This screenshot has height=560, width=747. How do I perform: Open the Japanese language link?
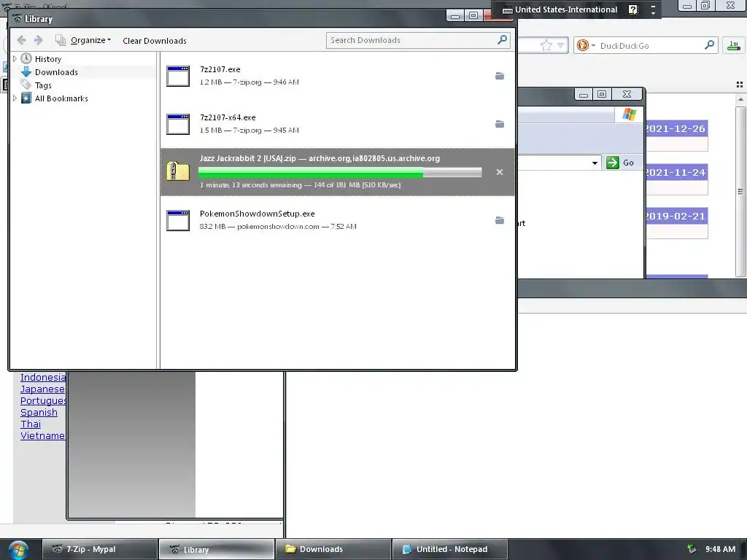42,389
